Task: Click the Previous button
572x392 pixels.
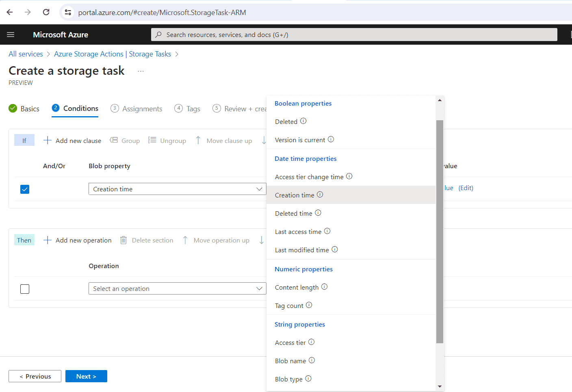Action: tap(35, 376)
